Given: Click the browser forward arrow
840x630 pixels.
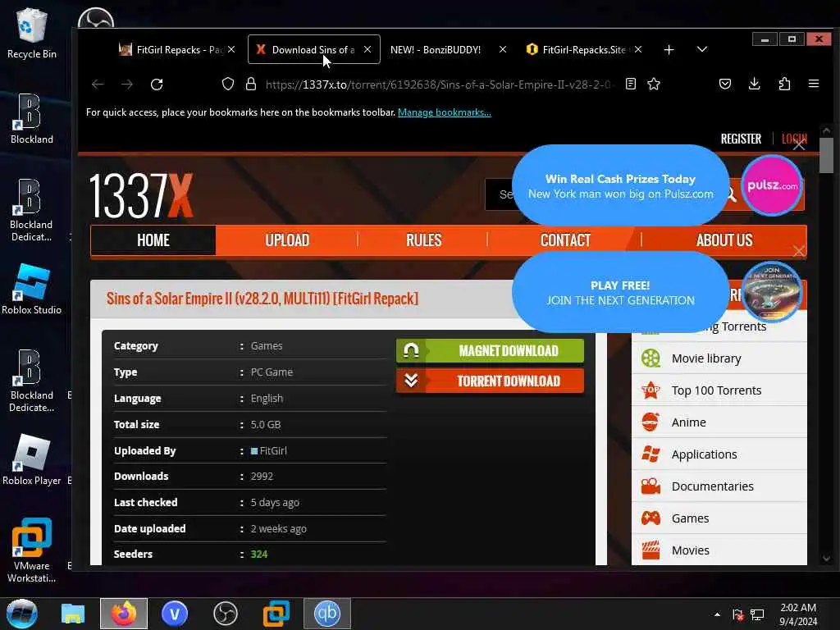Looking at the screenshot, I should tap(127, 84).
